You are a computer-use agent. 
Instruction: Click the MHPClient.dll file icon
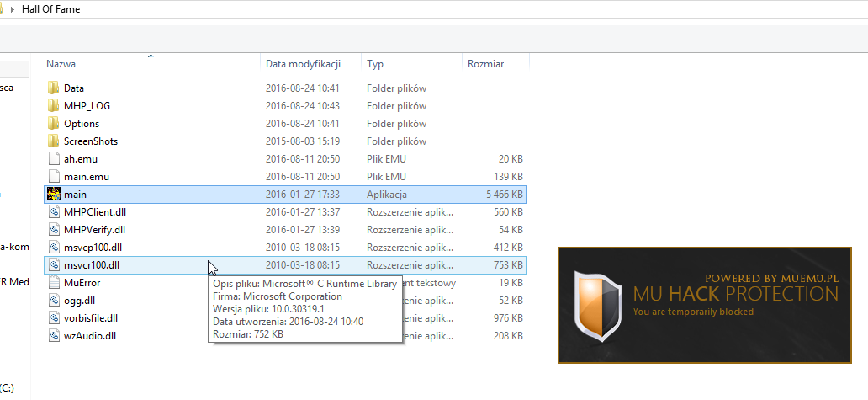[x=53, y=211]
